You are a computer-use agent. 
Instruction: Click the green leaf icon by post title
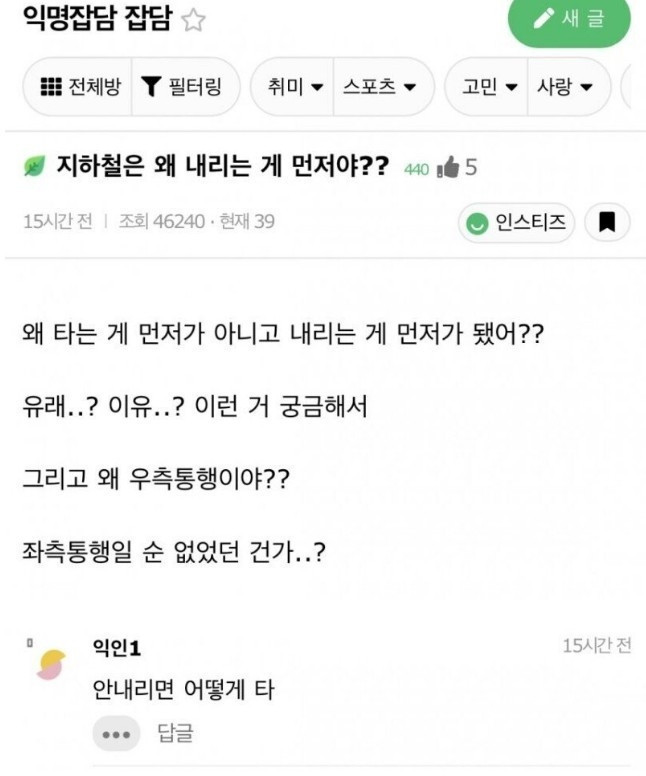tap(33, 167)
